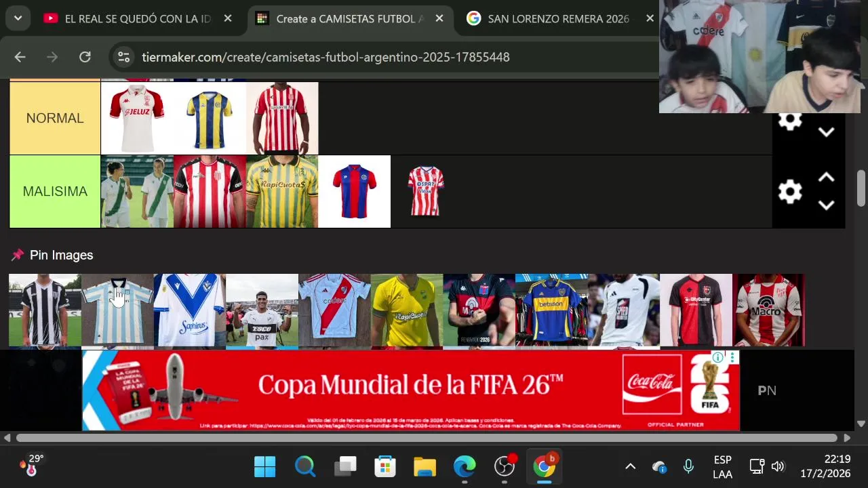This screenshot has height=488, width=868.
Task: Open settings gear for MALISIMA tier
Action: click(790, 192)
